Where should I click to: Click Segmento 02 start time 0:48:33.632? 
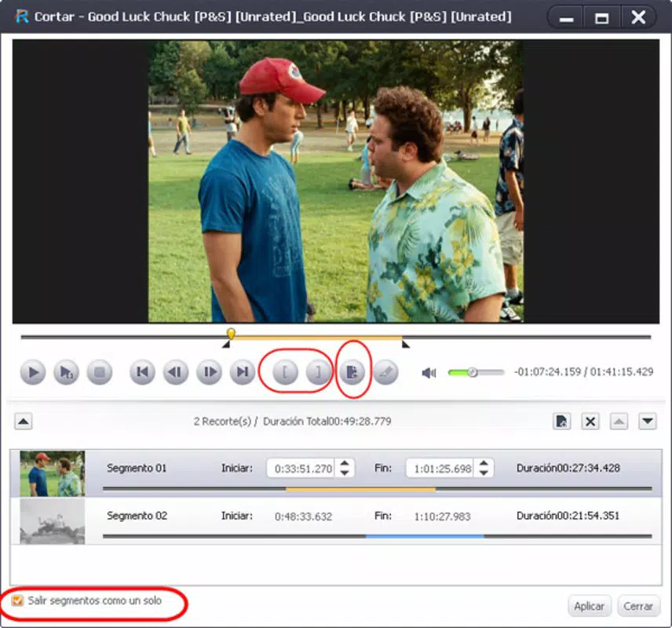[x=304, y=517]
